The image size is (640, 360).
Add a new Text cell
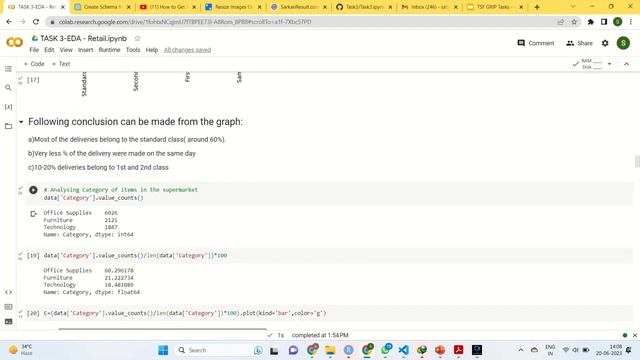pyautogui.click(x=61, y=64)
